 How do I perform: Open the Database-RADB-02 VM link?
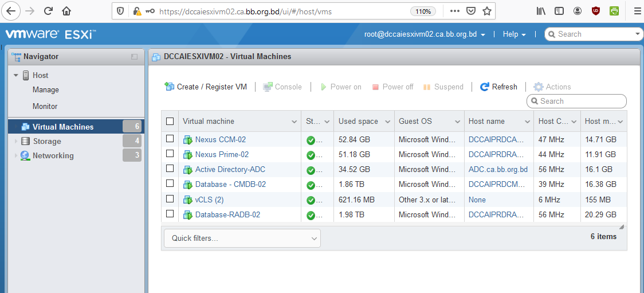tap(227, 214)
